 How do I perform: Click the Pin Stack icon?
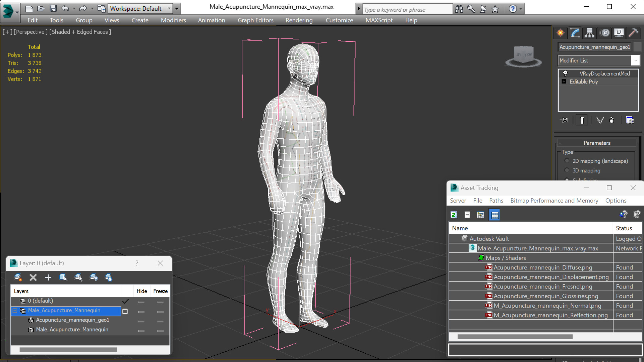564,120
